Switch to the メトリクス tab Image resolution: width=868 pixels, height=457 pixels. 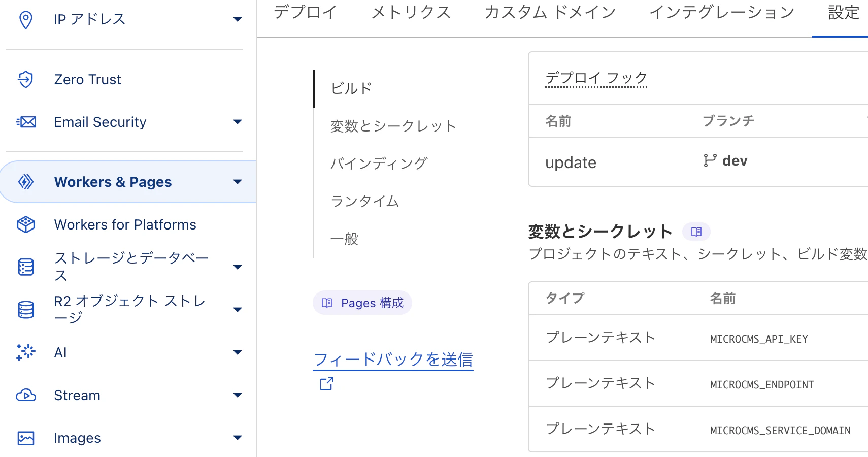click(411, 12)
